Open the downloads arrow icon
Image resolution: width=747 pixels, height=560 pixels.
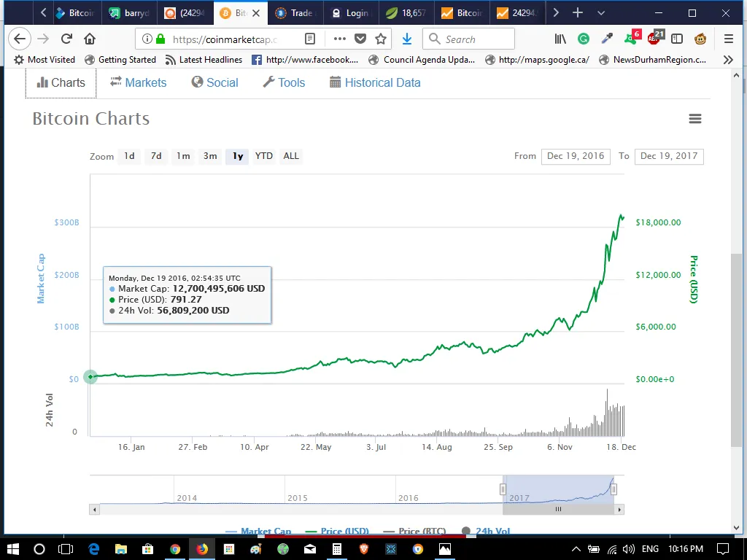(x=407, y=39)
